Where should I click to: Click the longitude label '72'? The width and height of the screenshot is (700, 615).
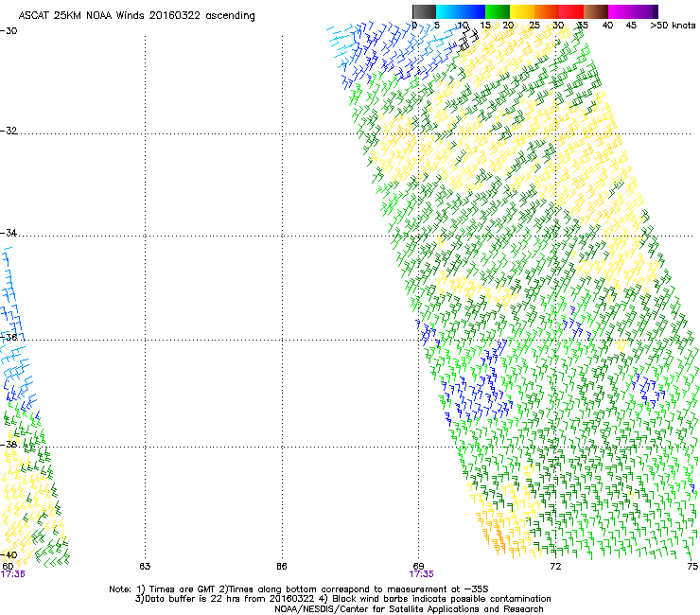point(555,567)
